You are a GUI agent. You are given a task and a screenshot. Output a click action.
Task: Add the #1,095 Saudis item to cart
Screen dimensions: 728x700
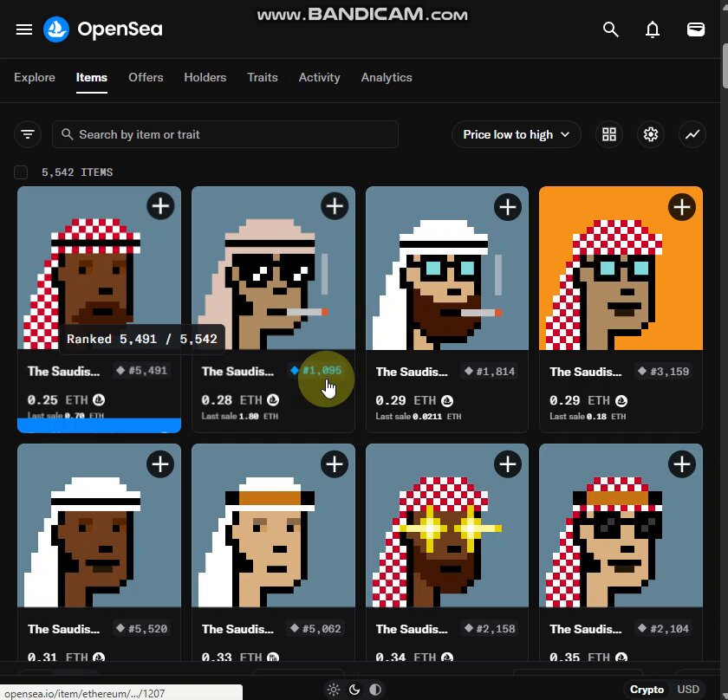(x=335, y=206)
